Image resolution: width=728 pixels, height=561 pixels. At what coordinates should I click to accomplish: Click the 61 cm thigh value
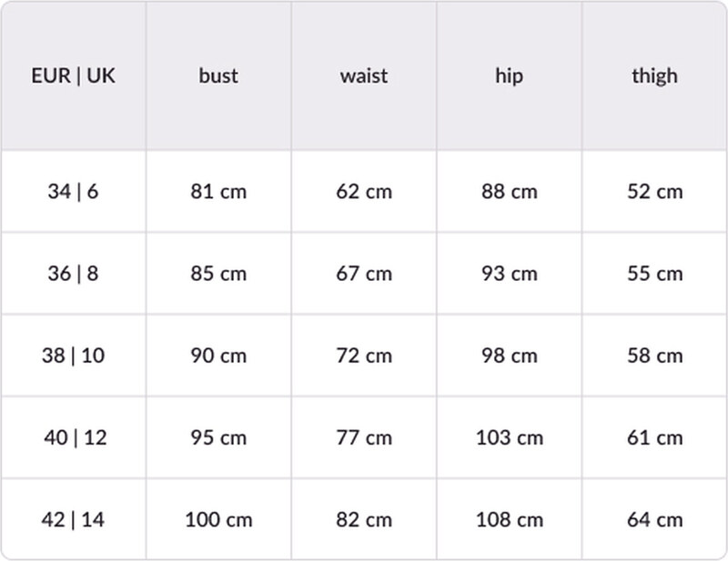(654, 437)
